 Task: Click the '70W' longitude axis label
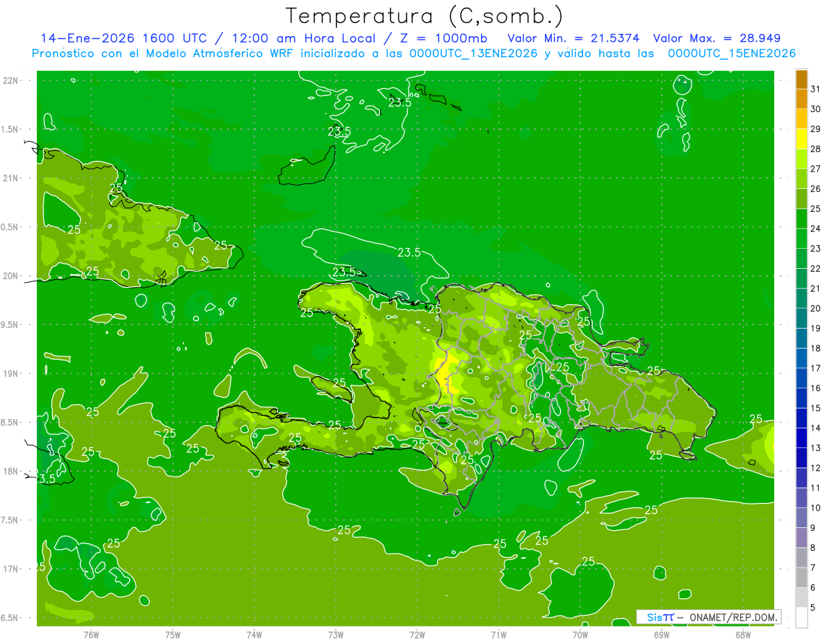point(580,635)
